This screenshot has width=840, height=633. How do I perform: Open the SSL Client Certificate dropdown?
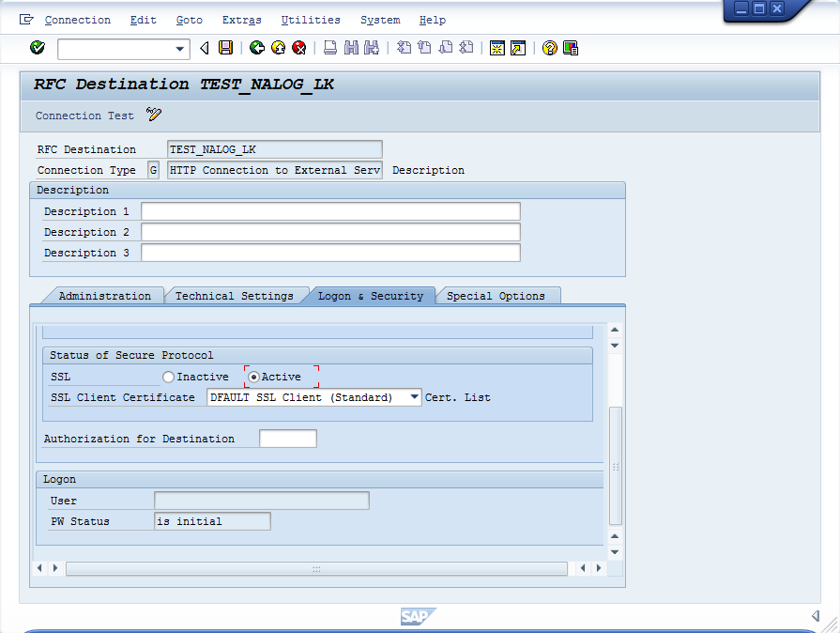414,397
